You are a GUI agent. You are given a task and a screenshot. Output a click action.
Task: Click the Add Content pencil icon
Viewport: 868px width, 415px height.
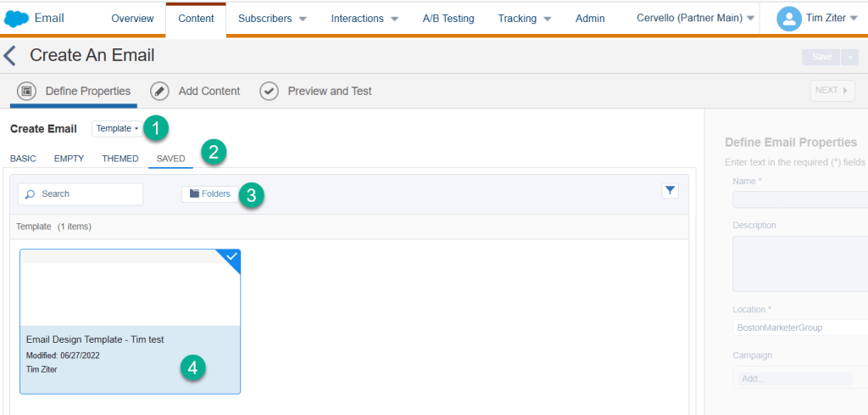(x=160, y=91)
